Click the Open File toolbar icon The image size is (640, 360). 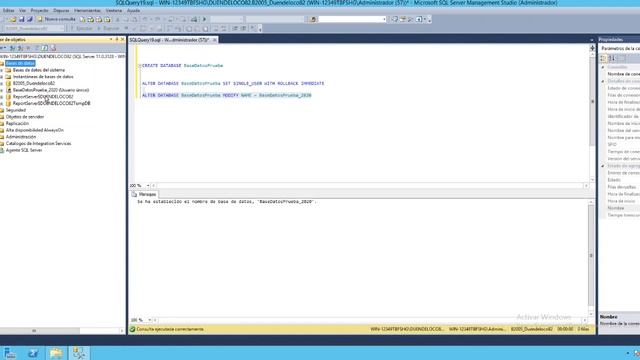pos(13,19)
